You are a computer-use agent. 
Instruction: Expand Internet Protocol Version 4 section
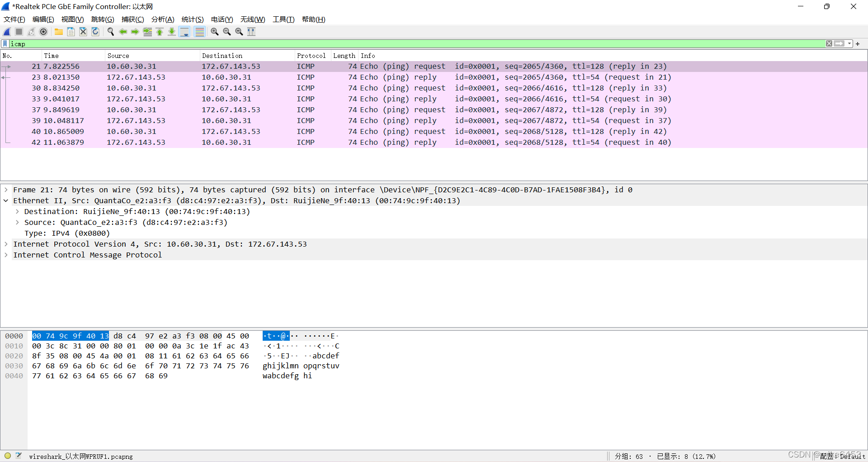click(6, 244)
